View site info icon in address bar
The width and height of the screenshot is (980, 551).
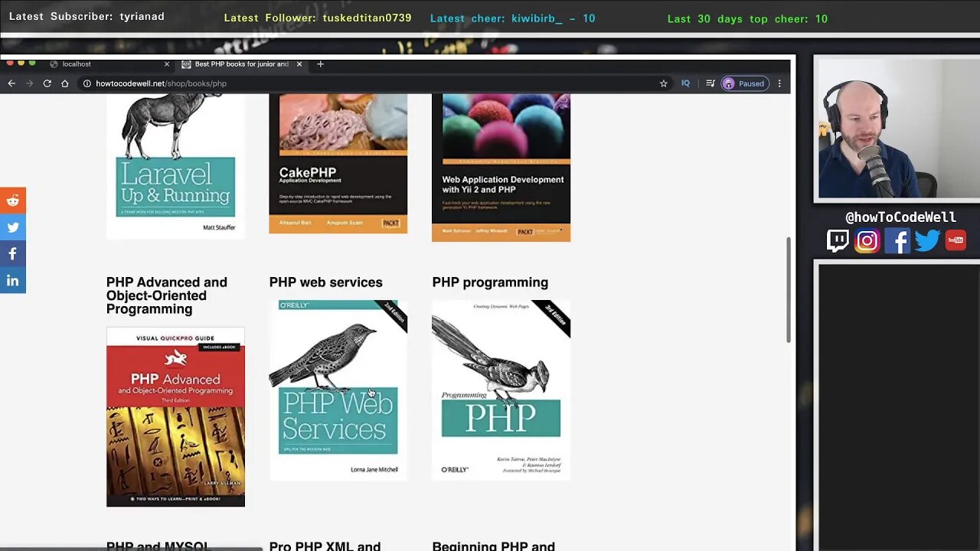87,83
